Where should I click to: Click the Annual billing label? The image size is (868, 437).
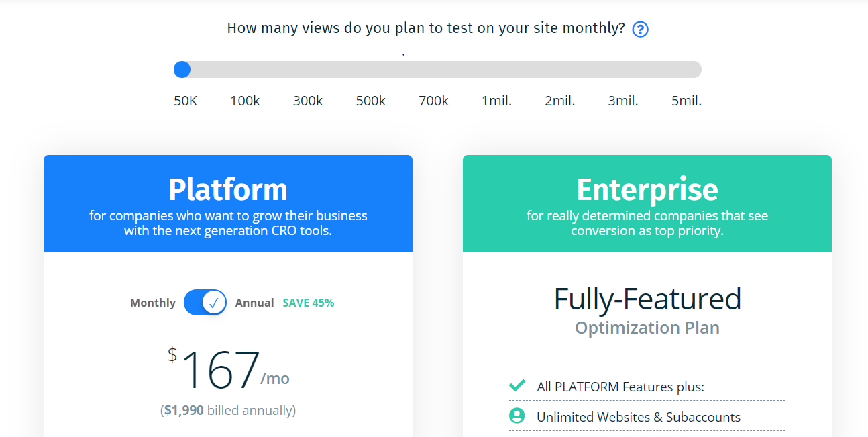[x=255, y=303]
